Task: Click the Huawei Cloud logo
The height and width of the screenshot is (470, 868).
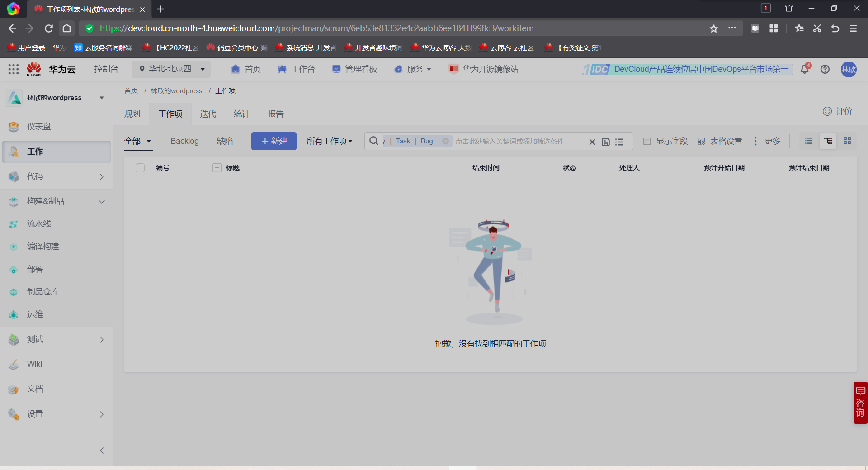Action: tap(51, 69)
